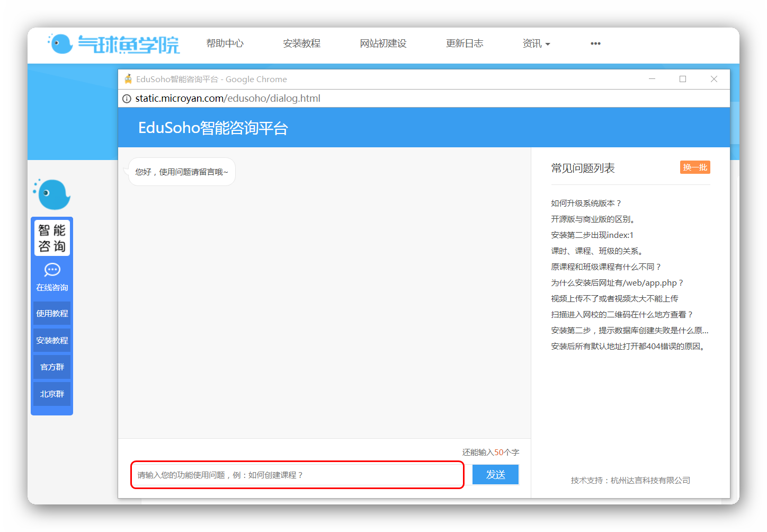Click the 换一批 refresh questions button
Screen dimensions: 767x532
[695, 167]
